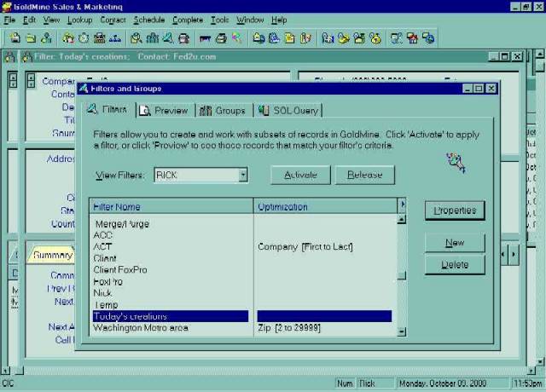Switch to the Groups tab
This screenshot has width=546, height=392.
point(223,111)
